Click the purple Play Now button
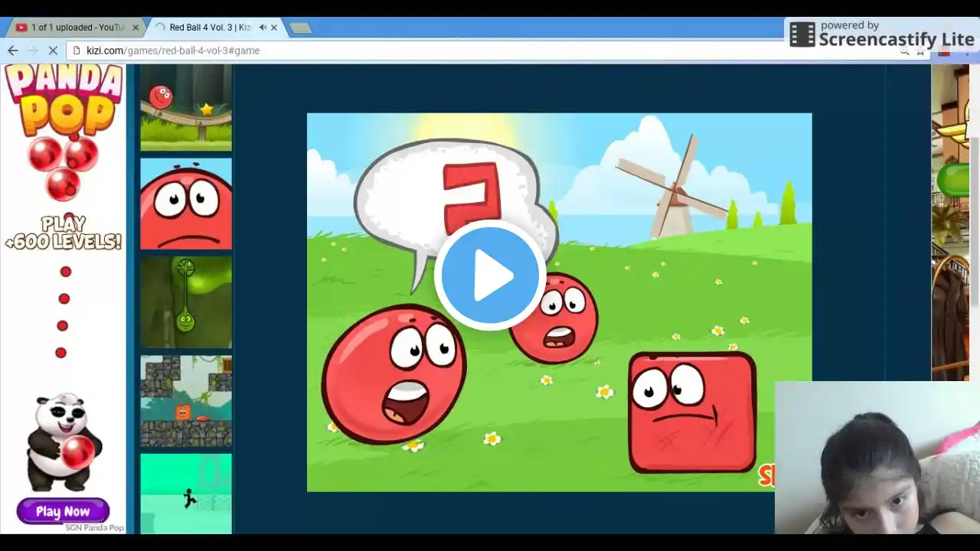The height and width of the screenshot is (551, 980). click(x=63, y=511)
